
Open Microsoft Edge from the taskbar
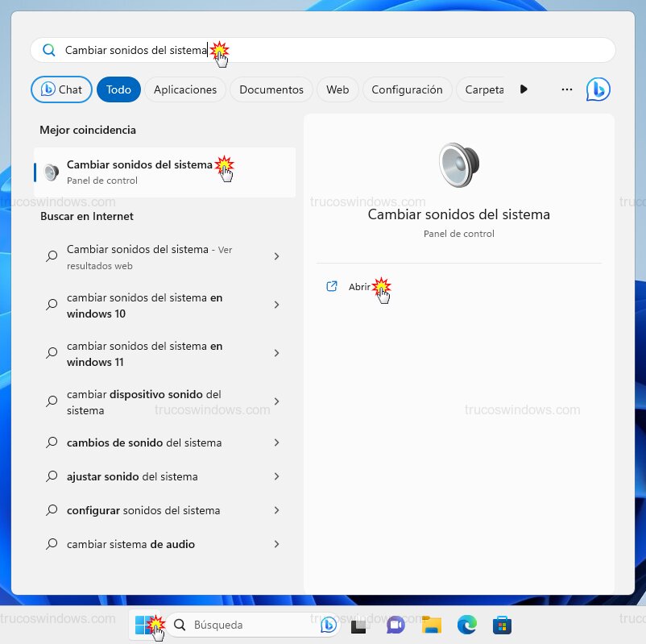coord(466,625)
